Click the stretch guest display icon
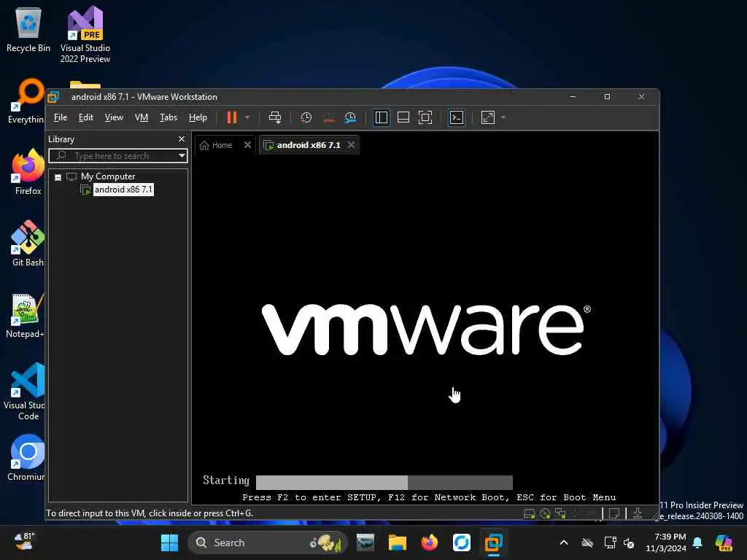This screenshot has height=560, width=747. [x=488, y=117]
